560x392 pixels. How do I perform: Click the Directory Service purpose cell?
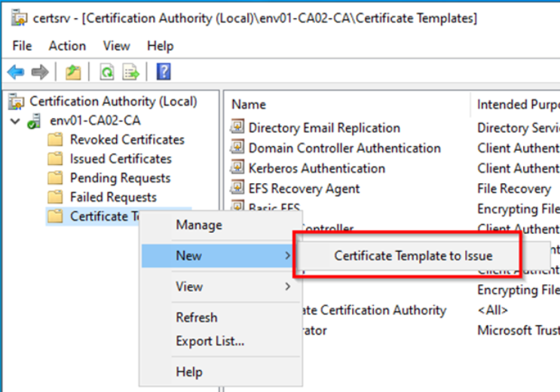[x=519, y=128]
